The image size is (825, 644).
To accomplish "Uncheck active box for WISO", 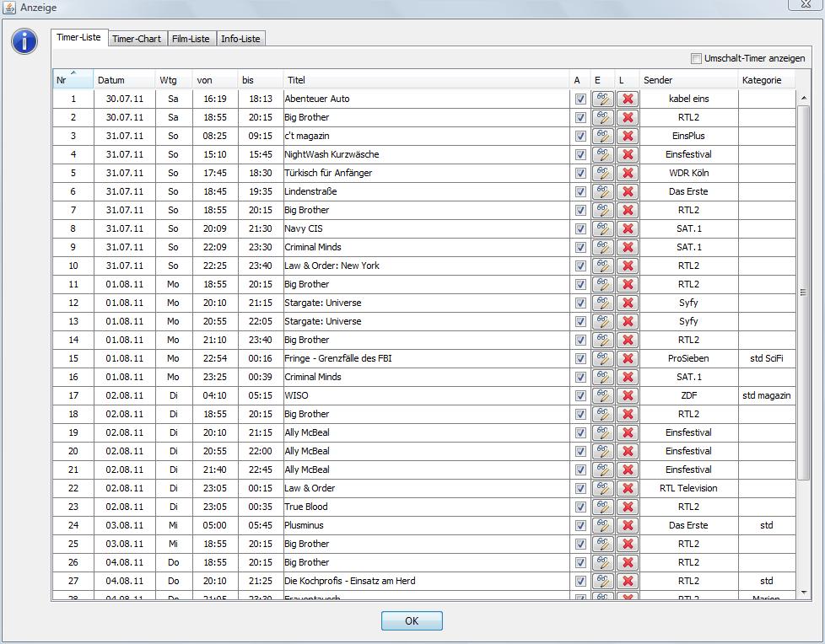I will 580,396.
